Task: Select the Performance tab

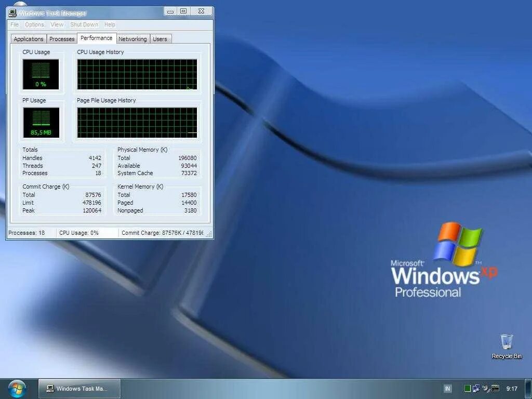Action: pyautogui.click(x=96, y=38)
